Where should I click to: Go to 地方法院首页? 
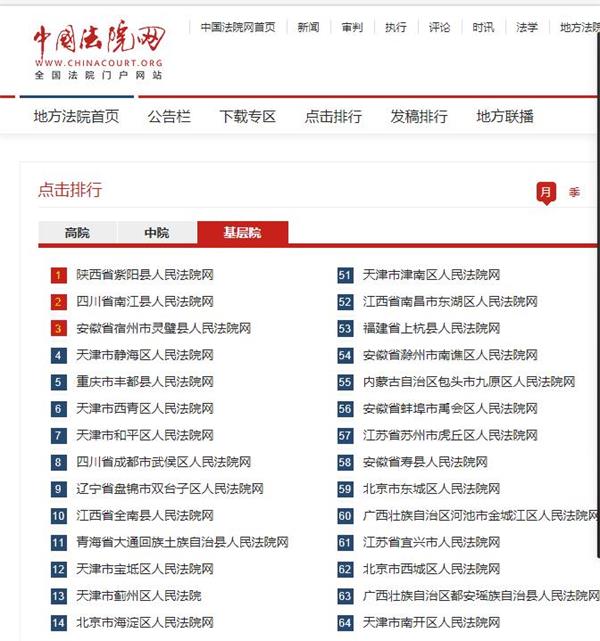[x=76, y=117]
